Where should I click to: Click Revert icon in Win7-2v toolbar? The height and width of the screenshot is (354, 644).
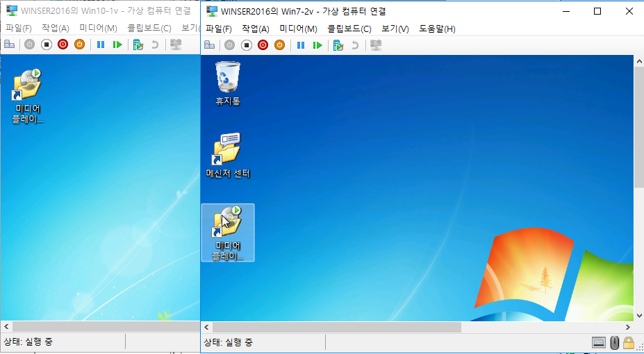click(355, 45)
